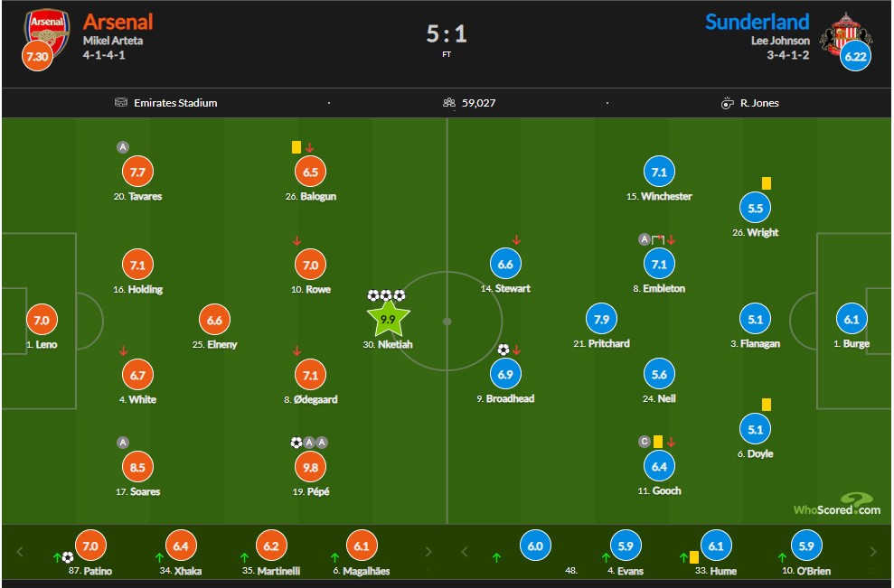Select Leno's 7.0 goalkeeper marker
This screenshot has height=588, width=894.
coord(42,320)
